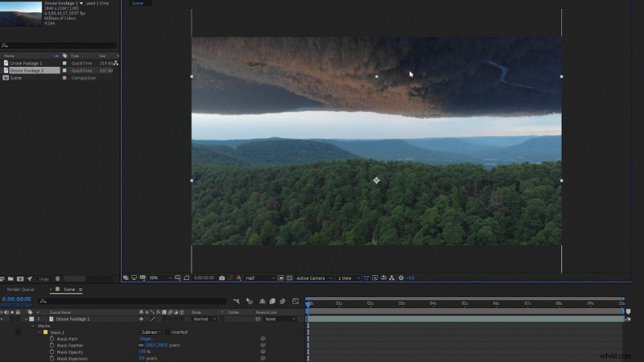Click the interpret footage icon in Project panel
The height and width of the screenshot is (362, 644).
(x=2, y=278)
